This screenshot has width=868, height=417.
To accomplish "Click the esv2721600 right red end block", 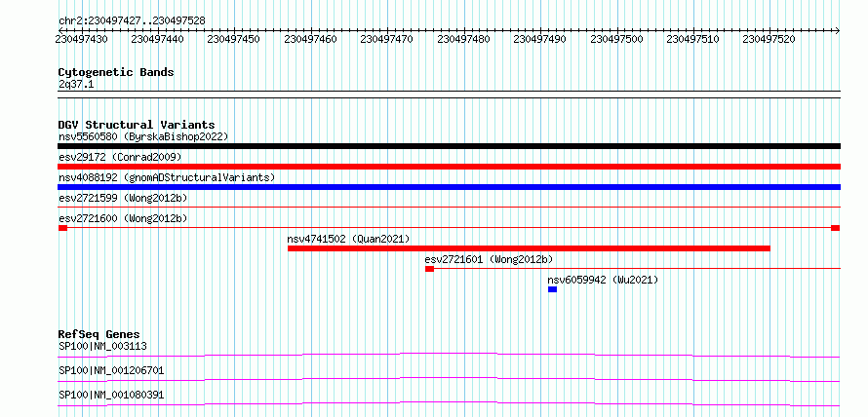I will pos(836,228).
